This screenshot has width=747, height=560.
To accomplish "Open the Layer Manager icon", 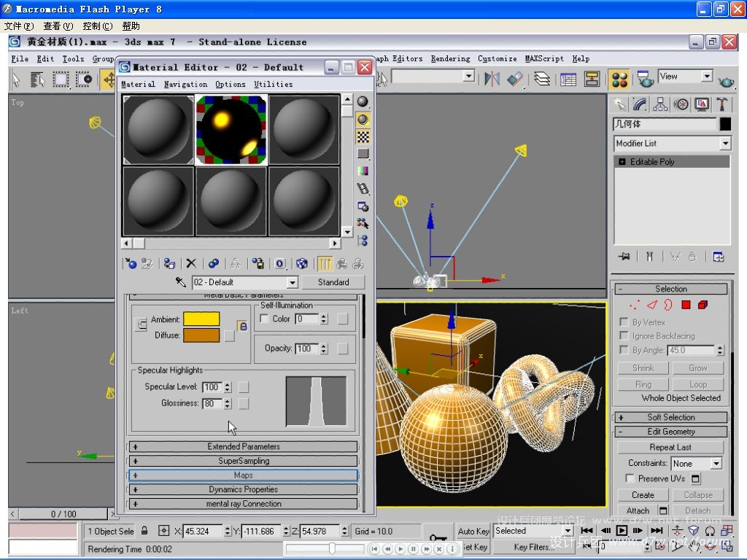I will [x=542, y=79].
